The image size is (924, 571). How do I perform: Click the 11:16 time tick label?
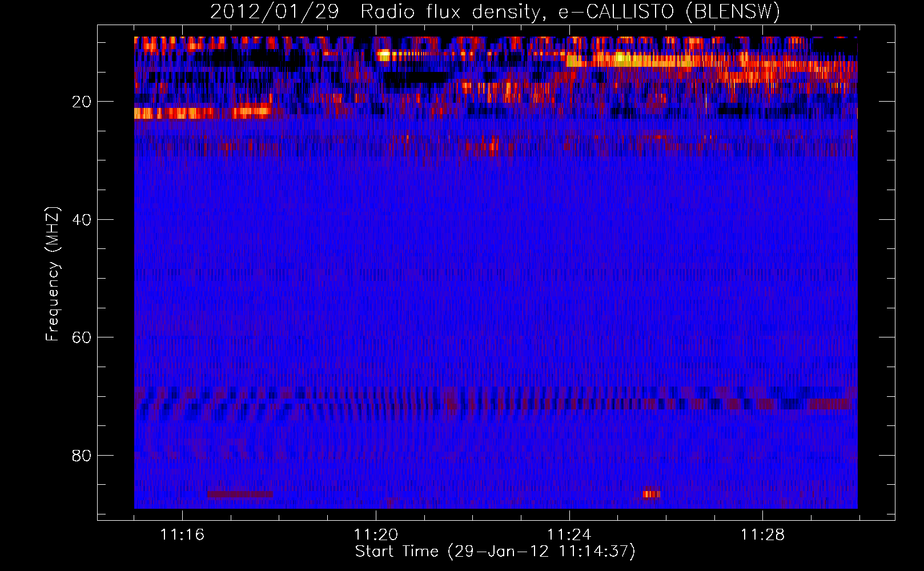pyautogui.click(x=182, y=534)
